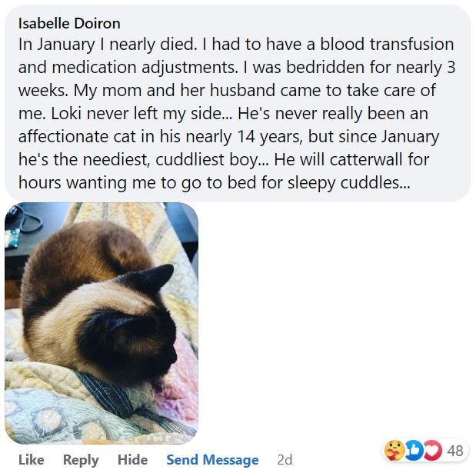The height and width of the screenshot is (473, 476).
Task: Open the attached Siamese cat photo
Action: [102, 323]
